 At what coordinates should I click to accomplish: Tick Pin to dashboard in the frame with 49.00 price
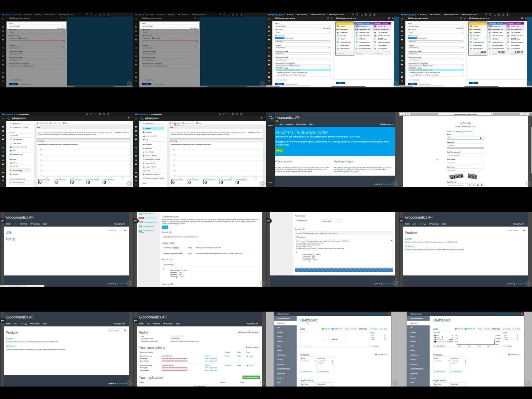pyautogui.click(x=414, y=80)
